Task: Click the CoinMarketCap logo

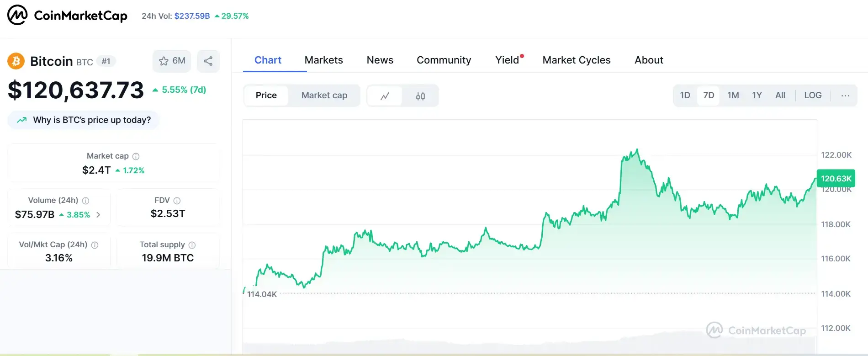Action: pyautogui.click(x=67, y=15)
